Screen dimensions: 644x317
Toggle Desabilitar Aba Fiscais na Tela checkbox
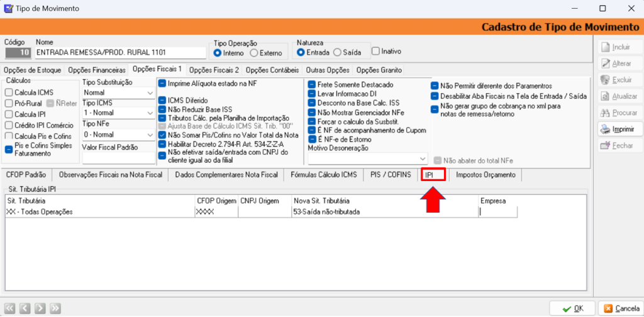(x=435, y=96)
